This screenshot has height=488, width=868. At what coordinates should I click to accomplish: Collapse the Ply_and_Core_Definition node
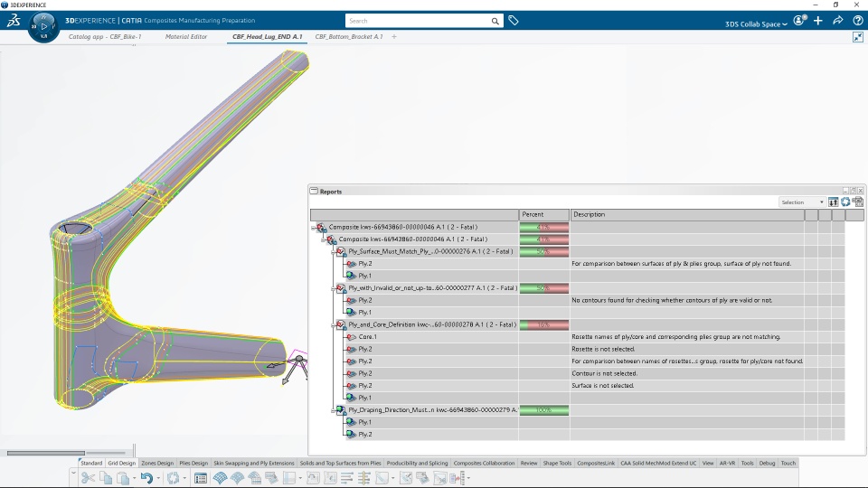334,324
